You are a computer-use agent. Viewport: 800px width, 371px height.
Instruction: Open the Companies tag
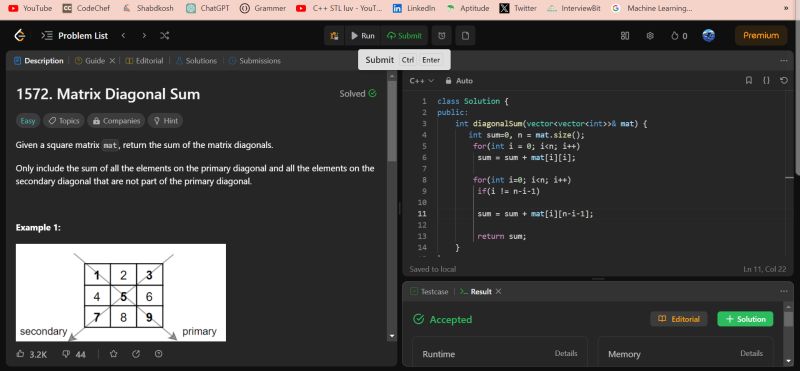coord(116,121)
